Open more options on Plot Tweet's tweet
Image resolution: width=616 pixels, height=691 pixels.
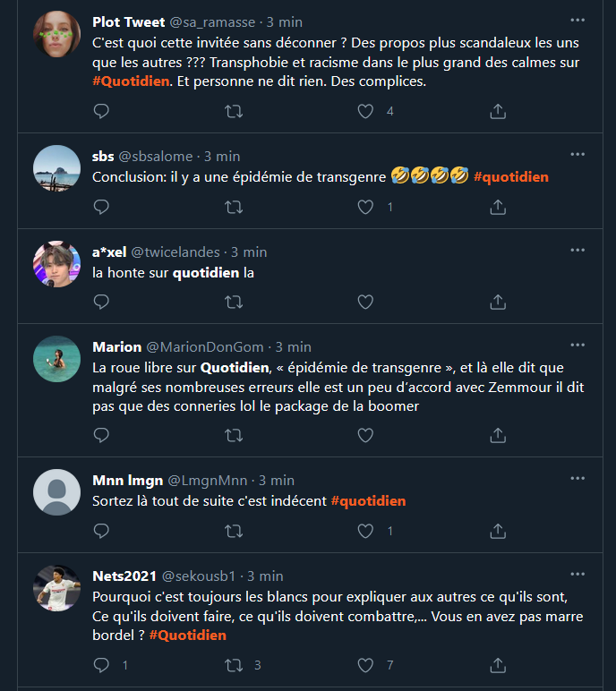(577, 21)
